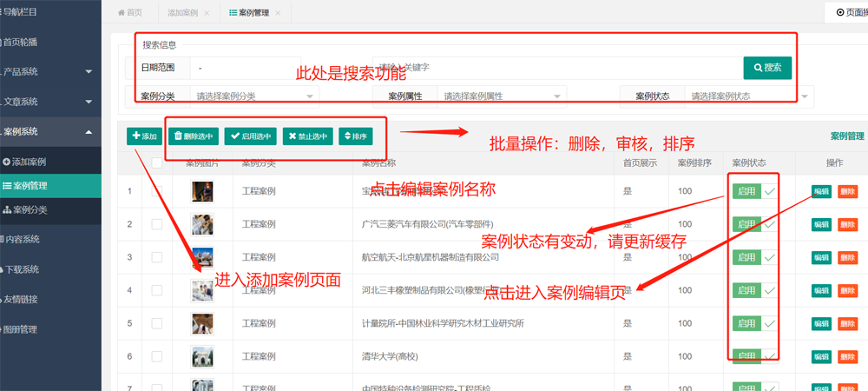Viewport: 868px width, 391px height.
Task: Open the 内容系统 sidebar menu
Action: pyautogui.click(x=50, y=240)
